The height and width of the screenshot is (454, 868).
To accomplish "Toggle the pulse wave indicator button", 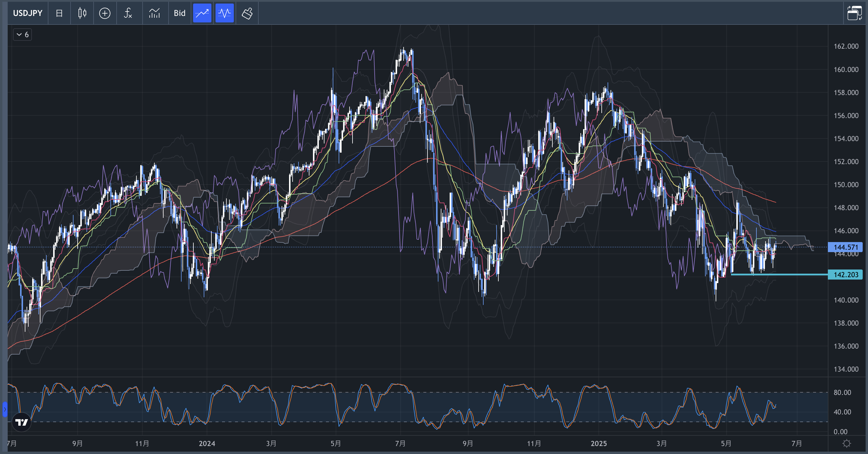I will (225, 13).
